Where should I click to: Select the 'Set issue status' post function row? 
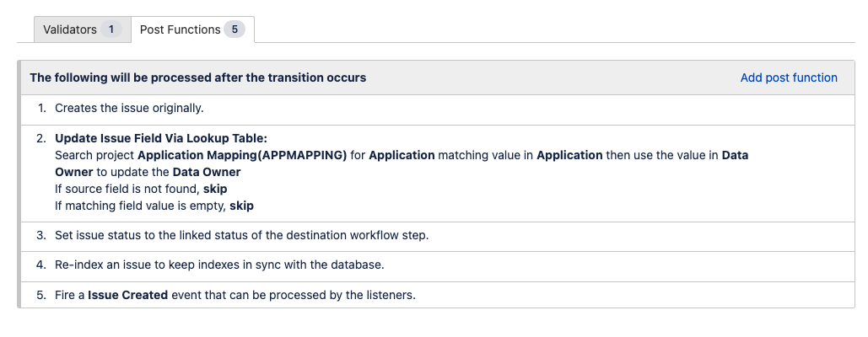pyautogui.click(x=241, y=235)
